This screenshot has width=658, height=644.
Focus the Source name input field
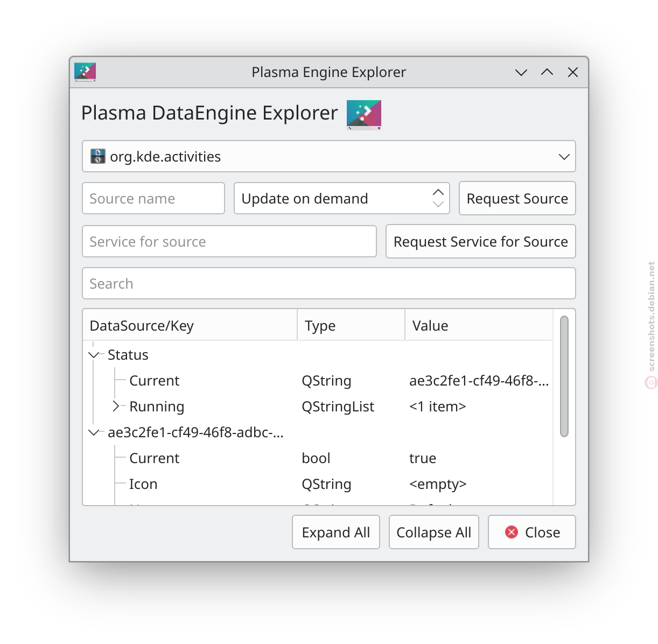tap(153, 198)
